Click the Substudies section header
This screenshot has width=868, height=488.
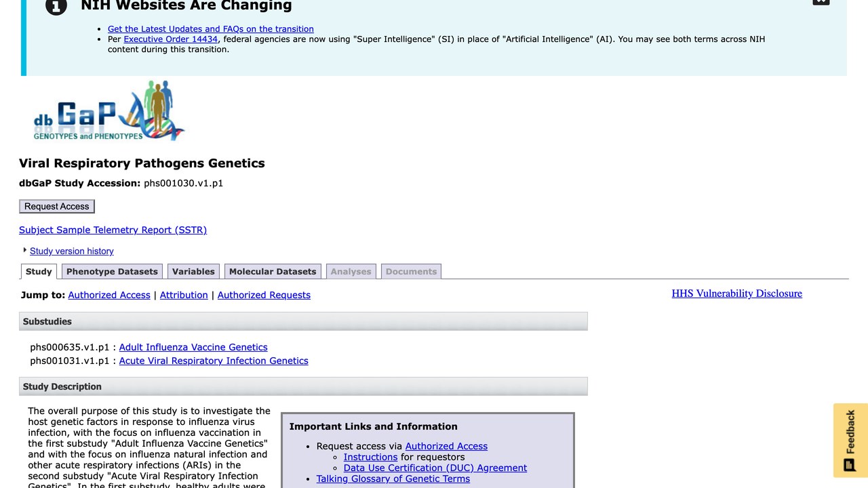click(x=303, y=321)
